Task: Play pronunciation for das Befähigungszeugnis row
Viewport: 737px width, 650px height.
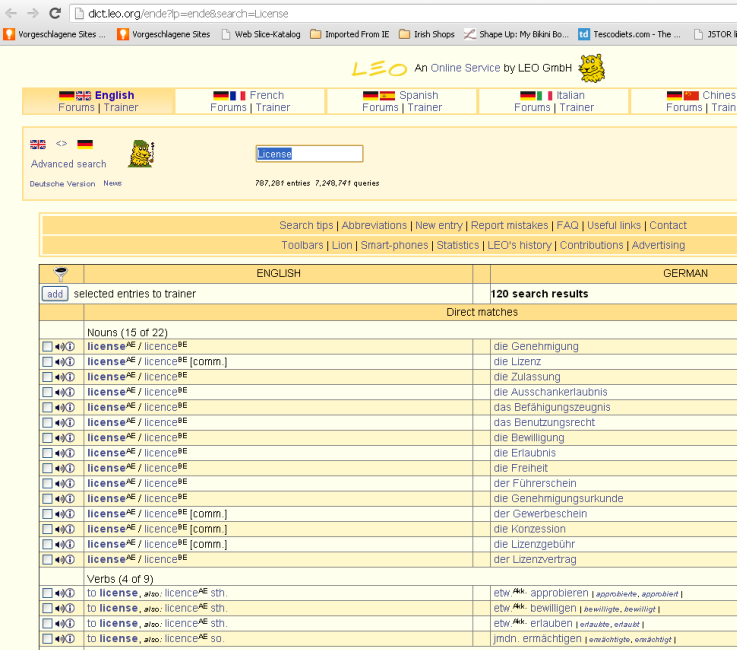Action: 59,407
